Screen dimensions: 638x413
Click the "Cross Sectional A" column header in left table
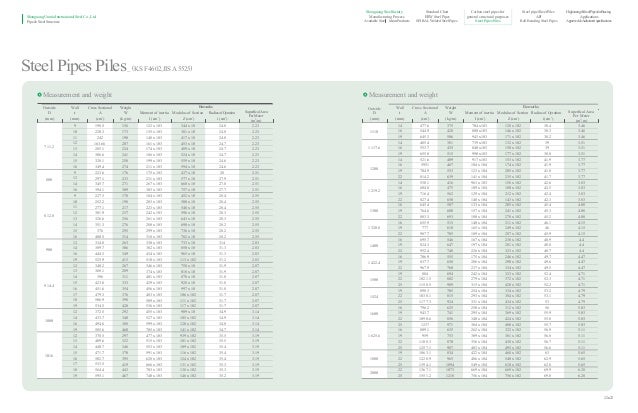pos(100,110)
